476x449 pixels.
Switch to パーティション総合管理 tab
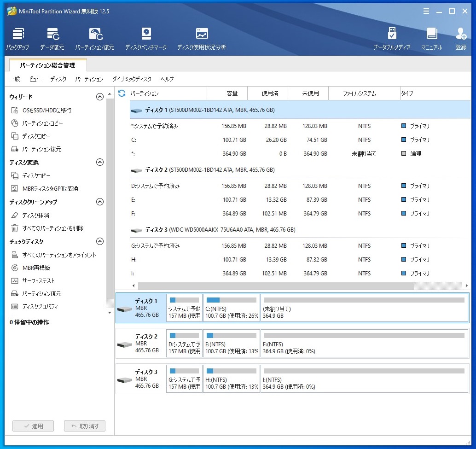click(x=48, y=65)
